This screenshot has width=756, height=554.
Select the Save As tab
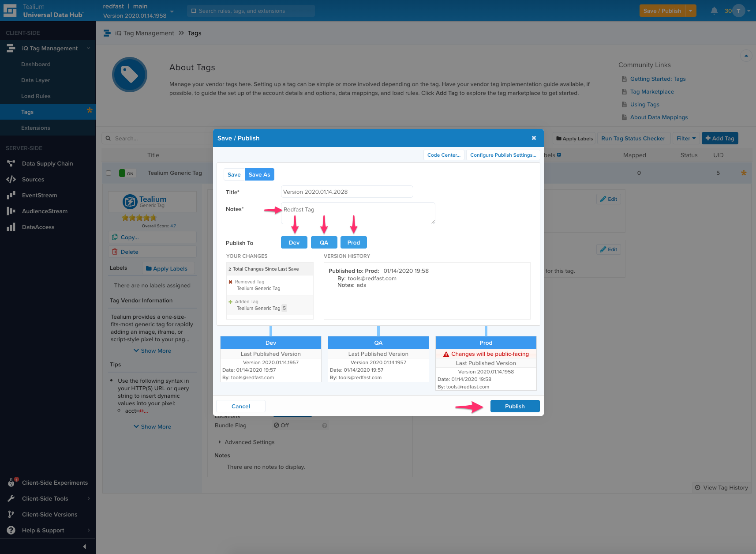[259, 174]
